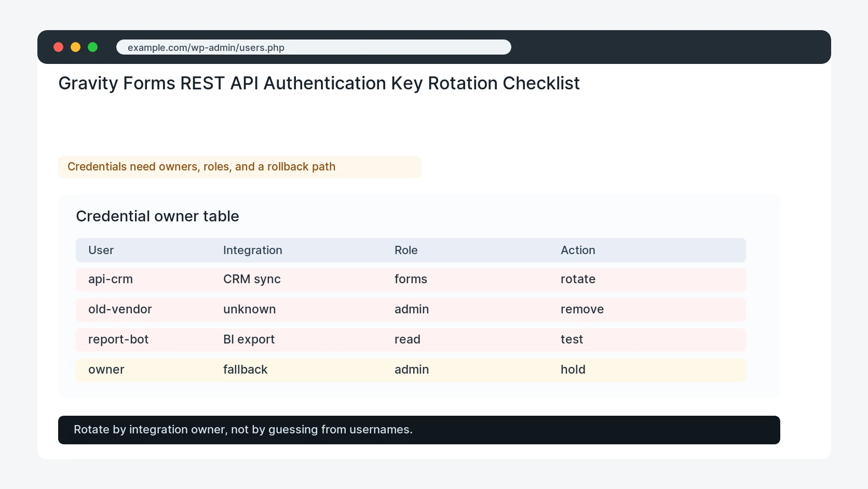The image size is (868, 489).
Task: Select the api-crm user cell
Action: 111,280
